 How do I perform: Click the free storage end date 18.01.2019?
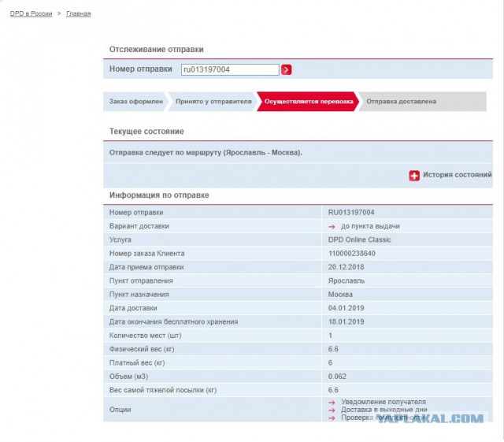click(x=346, y=321)
